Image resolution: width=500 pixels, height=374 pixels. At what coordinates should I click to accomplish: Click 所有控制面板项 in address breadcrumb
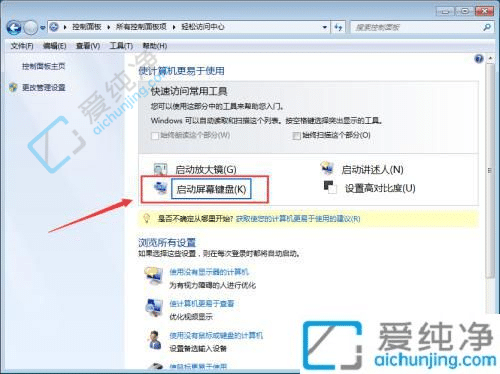(141, 27)
